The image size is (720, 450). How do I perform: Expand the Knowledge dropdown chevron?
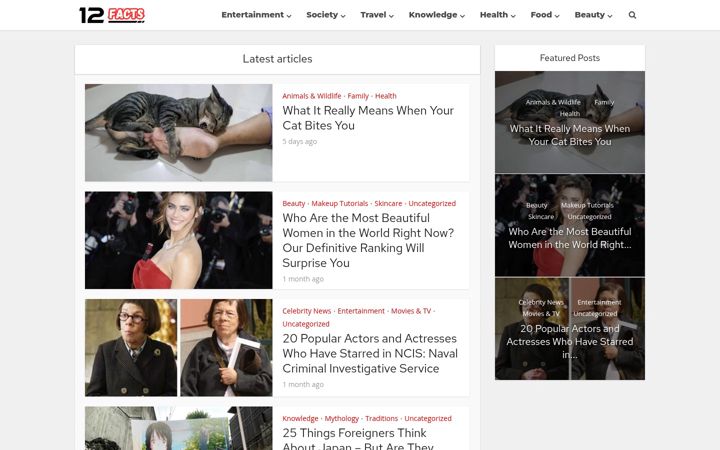pos(462,16)
